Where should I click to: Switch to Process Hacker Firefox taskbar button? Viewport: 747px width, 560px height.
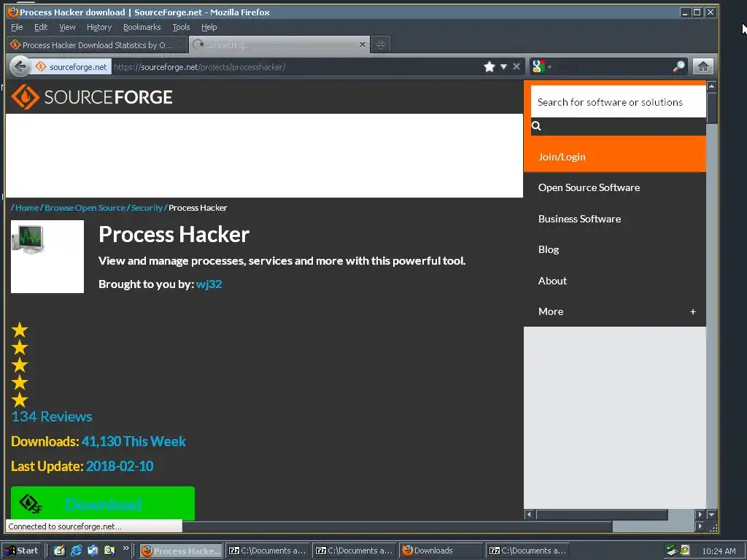pyautogui.click(x=181, y=551)
